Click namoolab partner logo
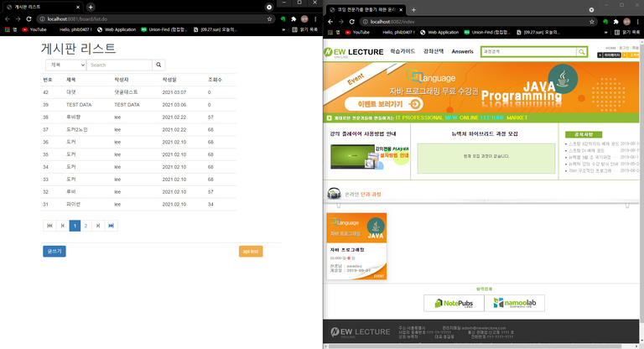The image size is (644, 349). 515,303
